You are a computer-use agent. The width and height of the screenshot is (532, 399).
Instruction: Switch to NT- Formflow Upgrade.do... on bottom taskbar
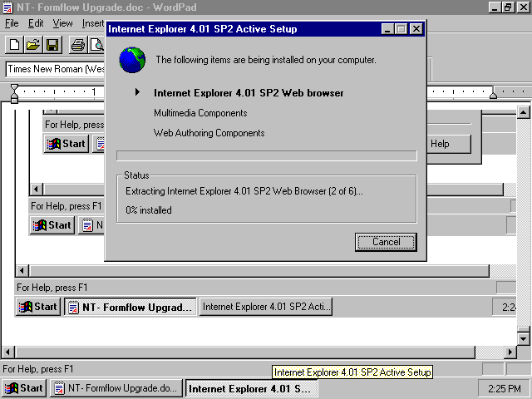116,388
